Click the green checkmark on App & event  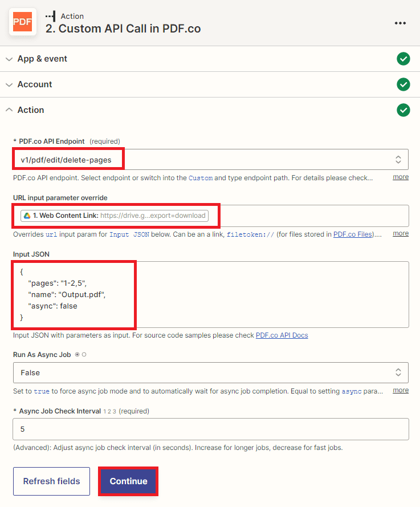coord(403,59)
